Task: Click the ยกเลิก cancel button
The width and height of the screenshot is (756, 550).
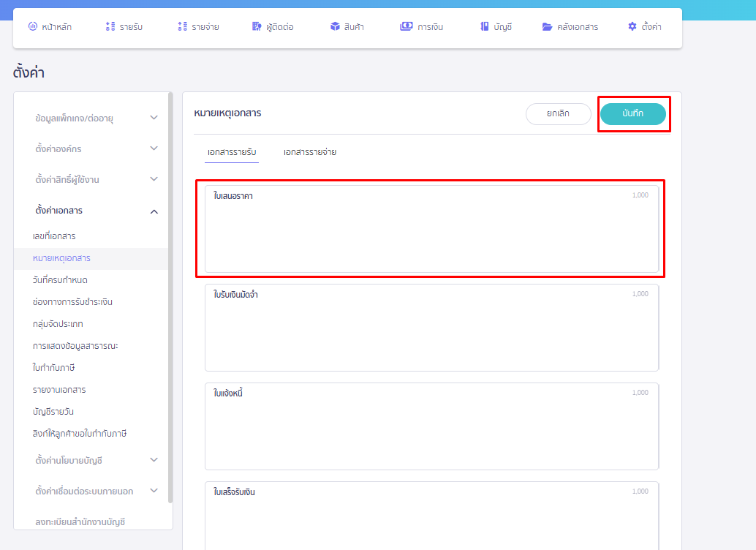Action: (x=558, y=114)
